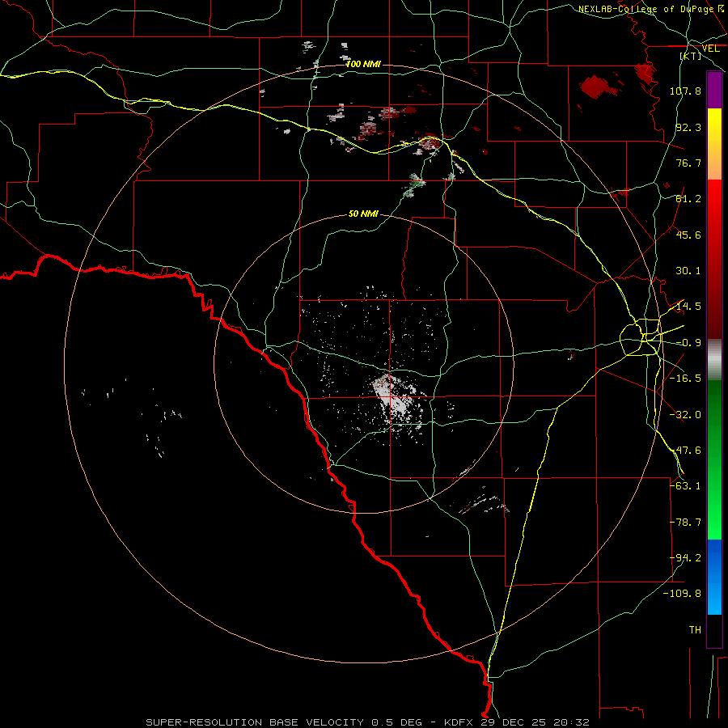Pick the blue segment of the color bar
The width and height of the screenshot is (728, 728).
coord(714,577)
